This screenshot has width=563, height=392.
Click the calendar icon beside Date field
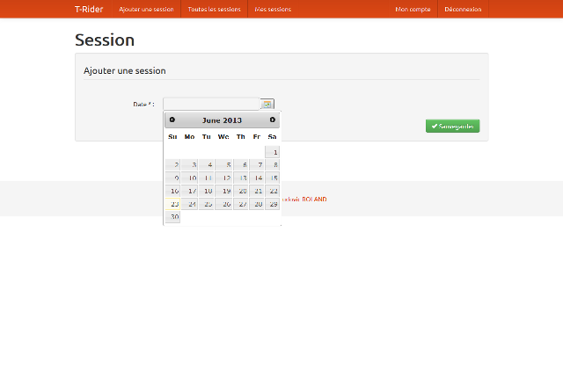pos(267,104)
